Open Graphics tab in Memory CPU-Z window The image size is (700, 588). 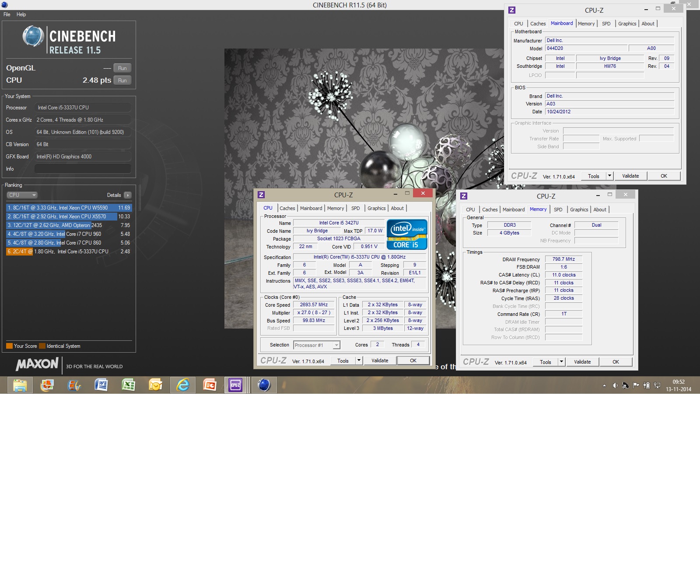pos(579,210)
